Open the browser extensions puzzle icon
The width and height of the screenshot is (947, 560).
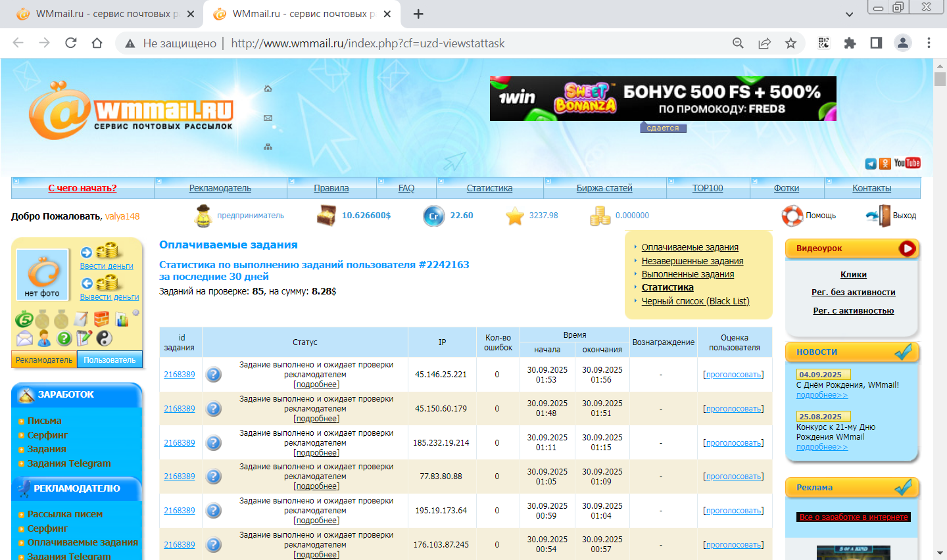point(850,43)
